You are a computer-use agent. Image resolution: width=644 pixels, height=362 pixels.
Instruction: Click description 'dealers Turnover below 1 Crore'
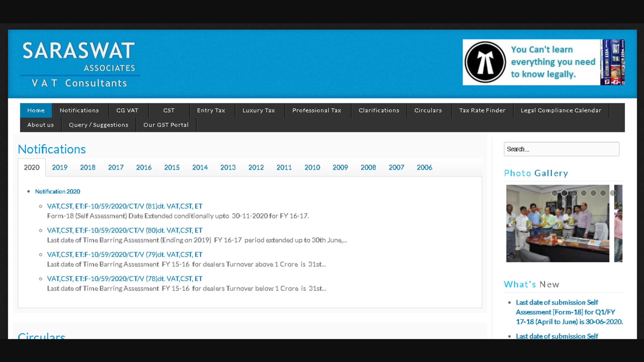point(251,289)
